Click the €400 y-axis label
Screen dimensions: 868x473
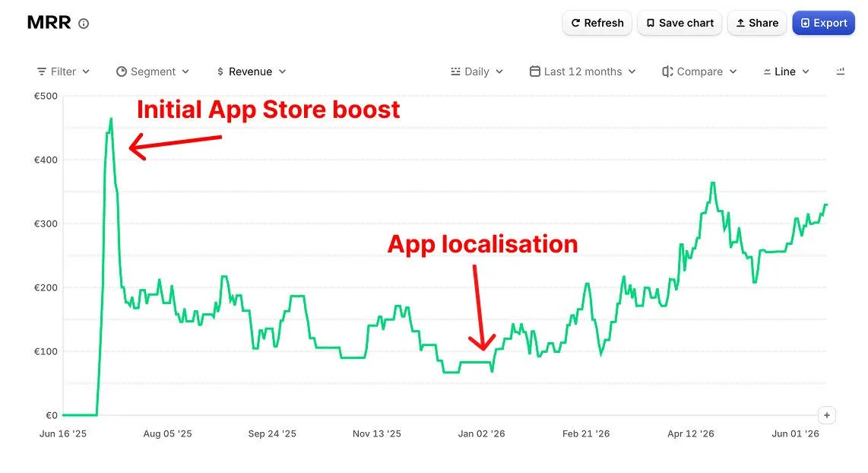coord(46,160)
